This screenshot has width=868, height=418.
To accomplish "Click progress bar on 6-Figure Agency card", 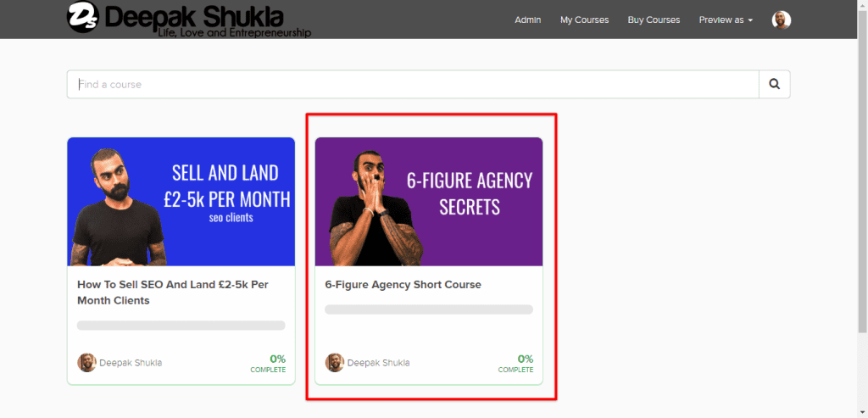I will point(429,309).
